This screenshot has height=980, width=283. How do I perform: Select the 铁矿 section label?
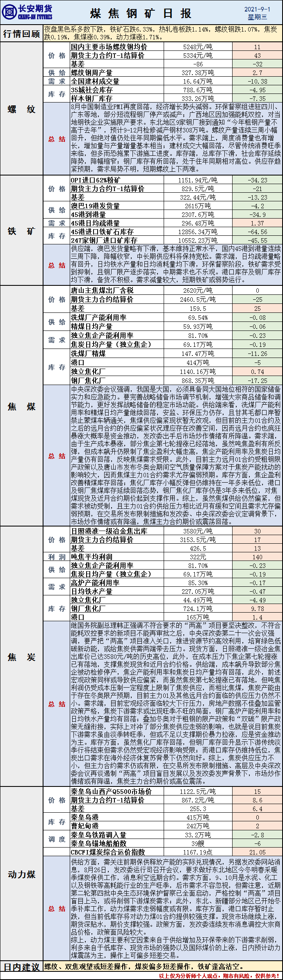click(22, 231)
